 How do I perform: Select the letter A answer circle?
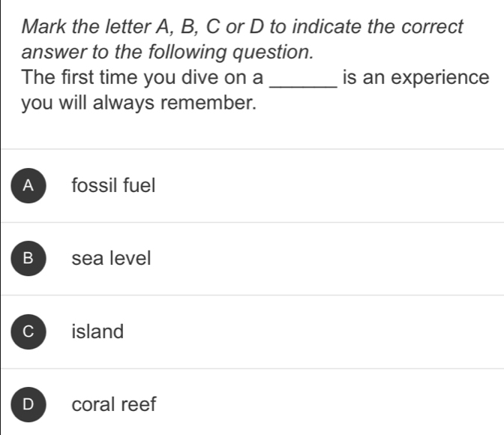[x=28, y=186]
